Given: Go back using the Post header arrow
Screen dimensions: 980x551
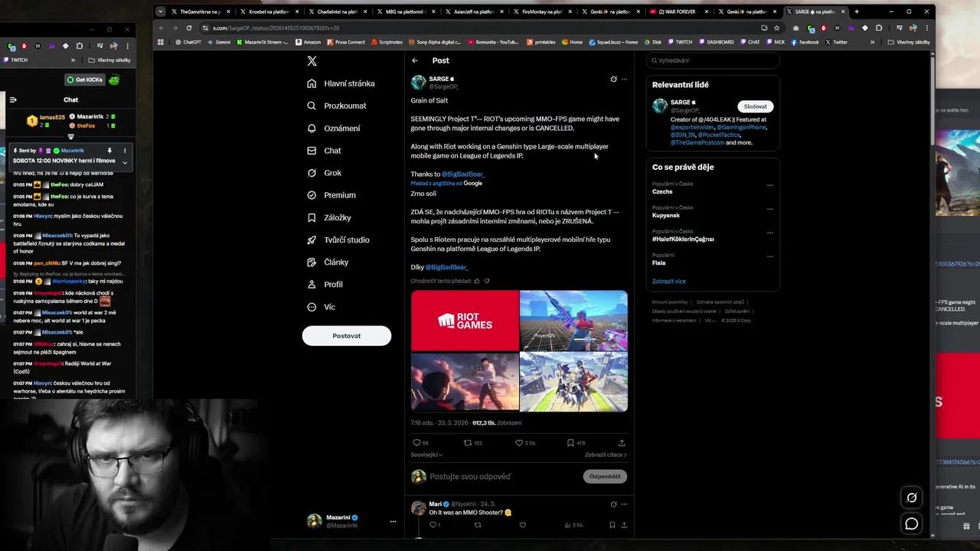Looking at the screenshot, I should [x=415, y=60].
